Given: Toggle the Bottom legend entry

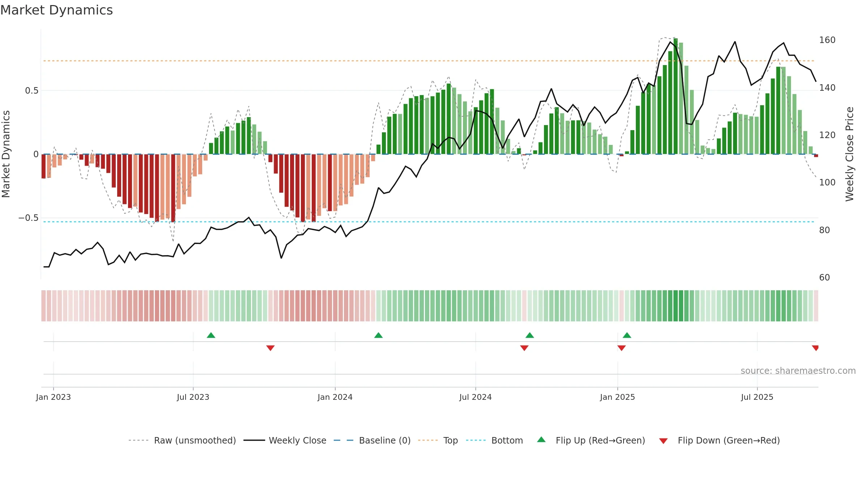Looking at the screenshot, I should point(494,440).
